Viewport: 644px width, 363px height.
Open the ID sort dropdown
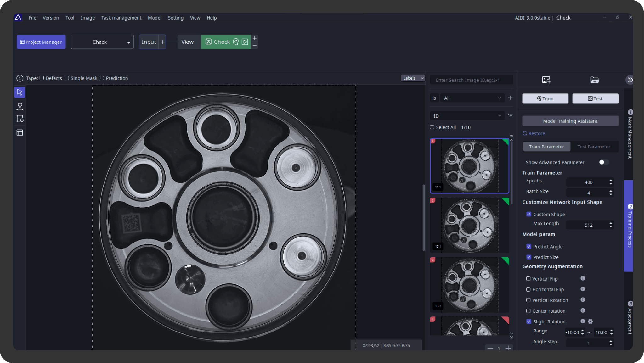pos(467,116)
